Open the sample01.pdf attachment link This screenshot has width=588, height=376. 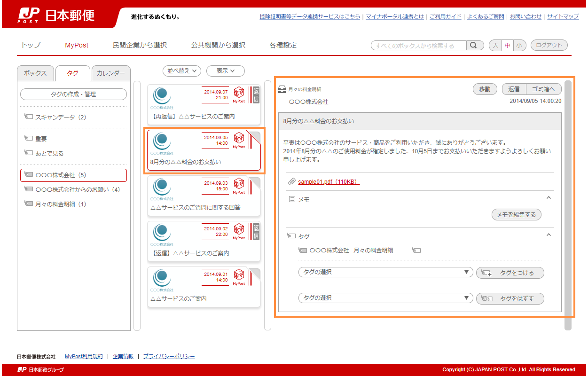click(x=329, y=182)
